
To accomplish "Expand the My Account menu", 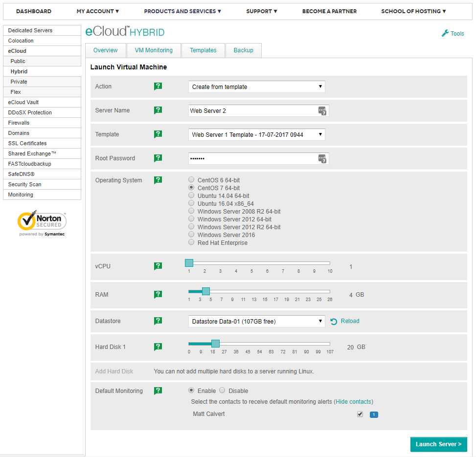I will pyautogui.click(x=98, y=11).
